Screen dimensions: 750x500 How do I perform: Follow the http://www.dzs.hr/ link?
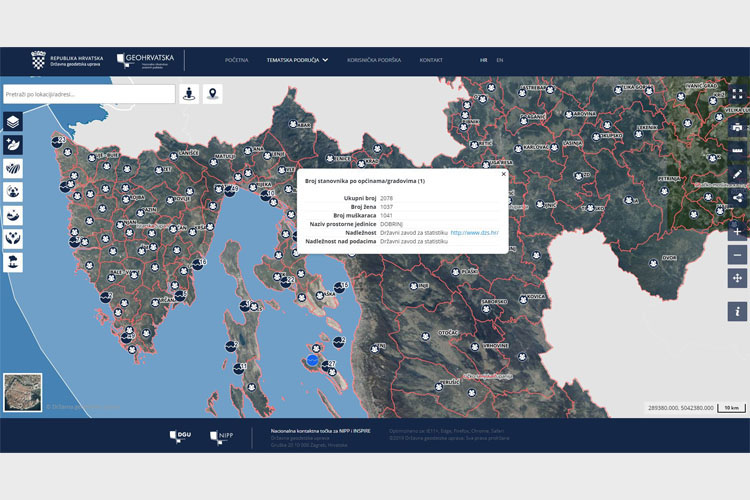[x=474, y=232]
